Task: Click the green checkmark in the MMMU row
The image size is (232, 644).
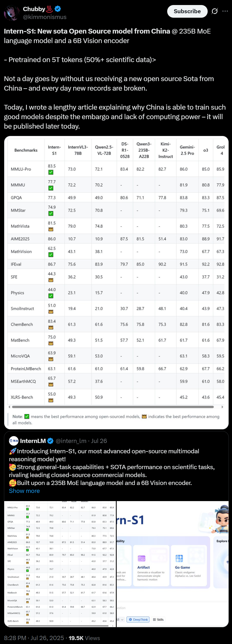Action: (x=51, y=188)
